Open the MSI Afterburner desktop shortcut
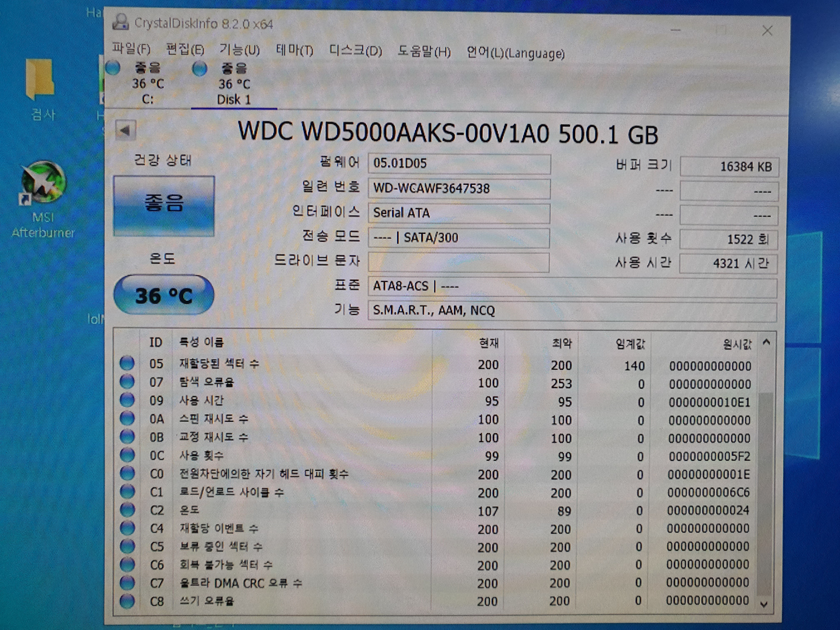This screenshot has width=840, height=630. tap(44, 199)
